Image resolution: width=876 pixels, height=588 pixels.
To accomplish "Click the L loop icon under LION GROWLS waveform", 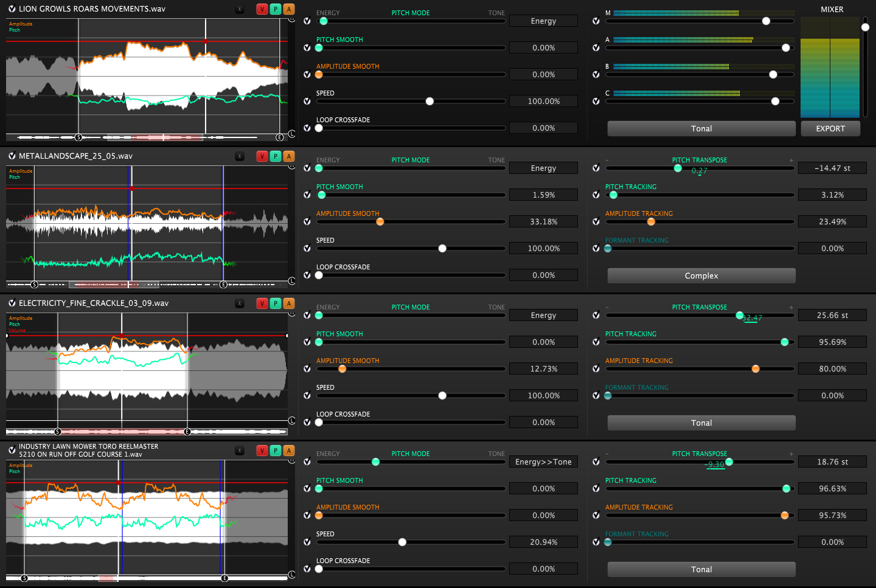I will coord(291,134).
